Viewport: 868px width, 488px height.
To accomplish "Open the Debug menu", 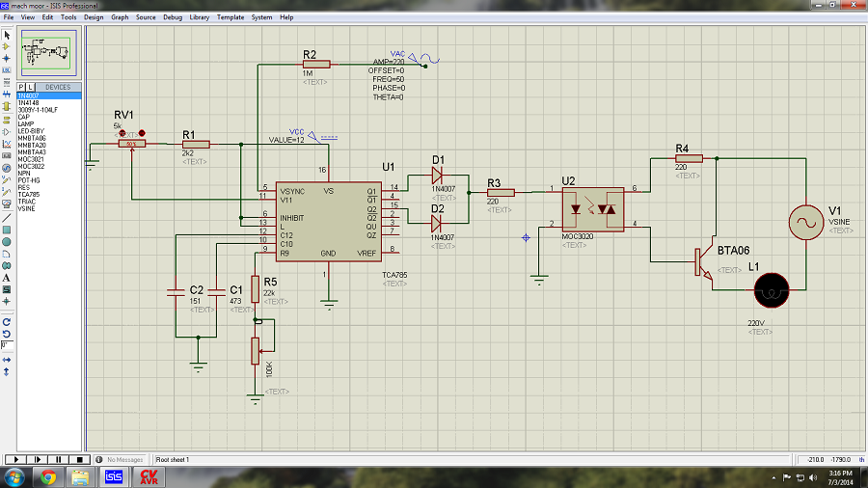I will [173, 17].
